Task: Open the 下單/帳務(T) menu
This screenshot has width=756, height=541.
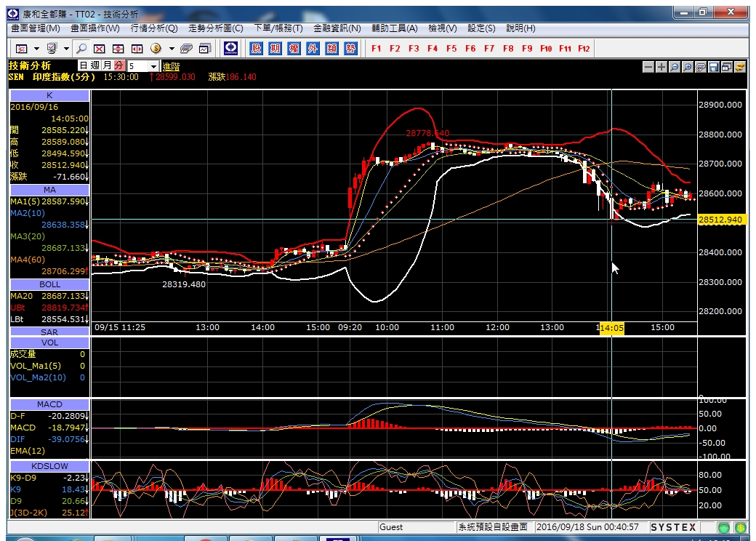Action: [278, 28]
